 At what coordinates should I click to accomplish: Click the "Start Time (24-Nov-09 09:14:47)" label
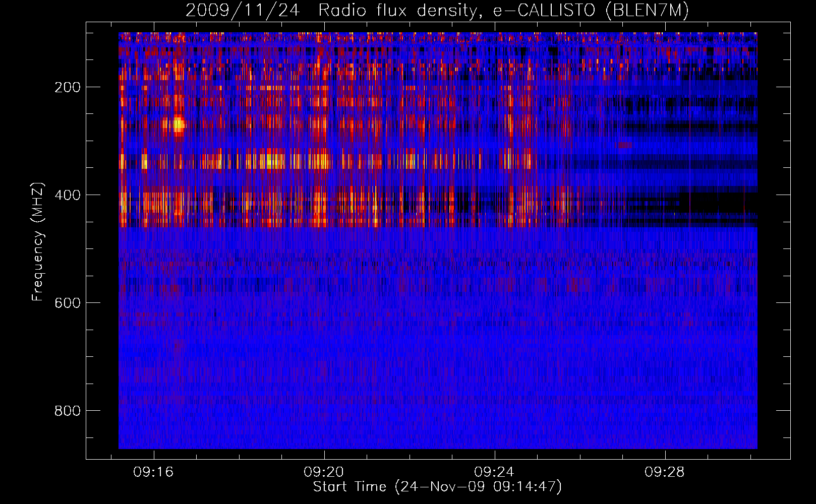[437, 487]
